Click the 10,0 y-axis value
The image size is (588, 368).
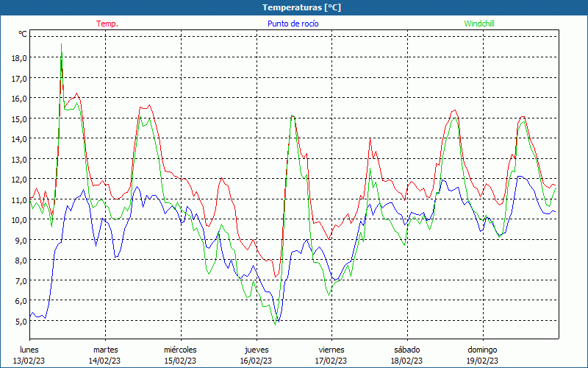[20, 219]
